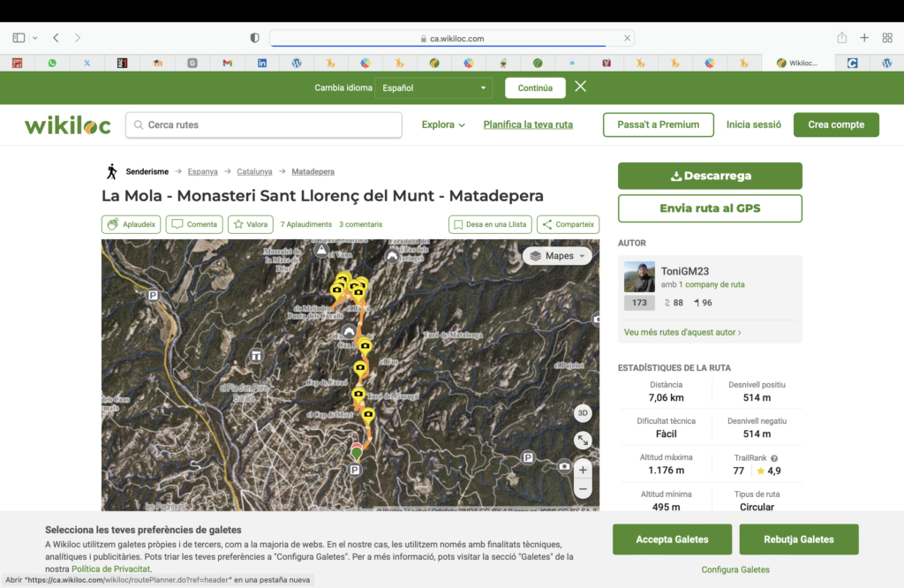Focus the Cerca rutes search field
Image resolution: width=904 pixels, height=588 pixels.
click(264, 124)
